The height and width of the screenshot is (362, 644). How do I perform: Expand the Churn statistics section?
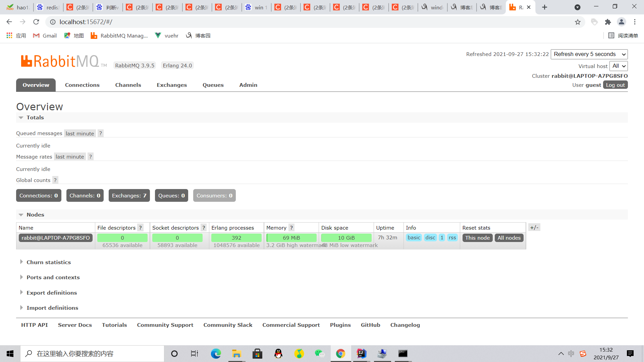(x=49, y=262)
